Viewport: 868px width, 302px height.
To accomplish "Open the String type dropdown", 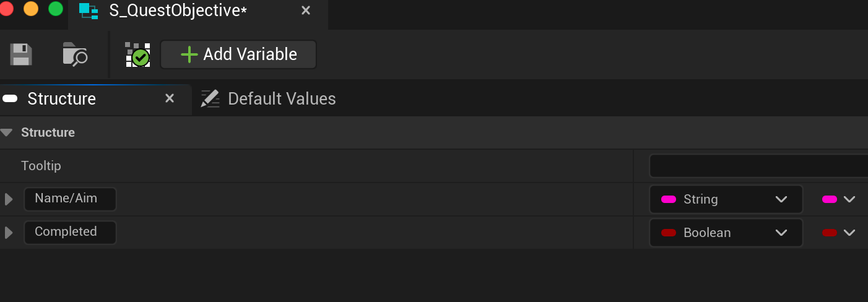I will pyautogui.click(x=726, y=199).
